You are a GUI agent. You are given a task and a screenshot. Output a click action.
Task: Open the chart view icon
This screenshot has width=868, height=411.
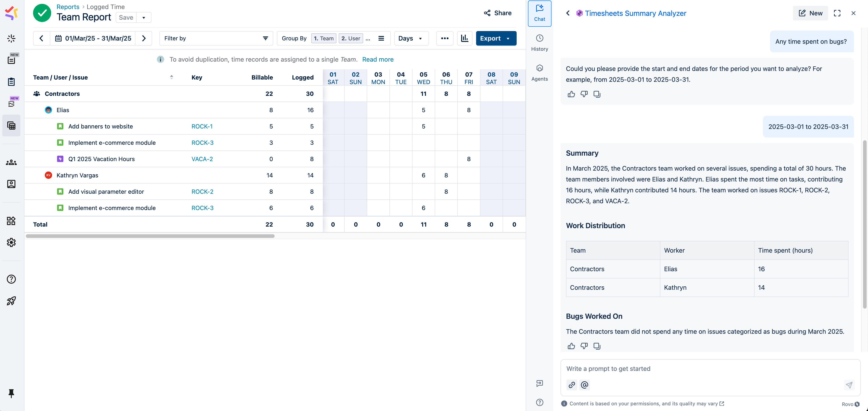click(x=465, y=38)
